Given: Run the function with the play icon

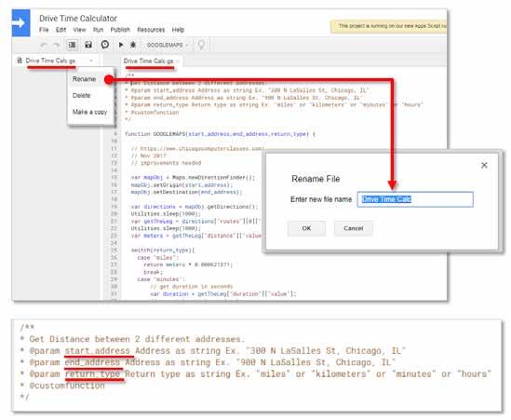Looking at the screenshot, I should tap(121, 45).
